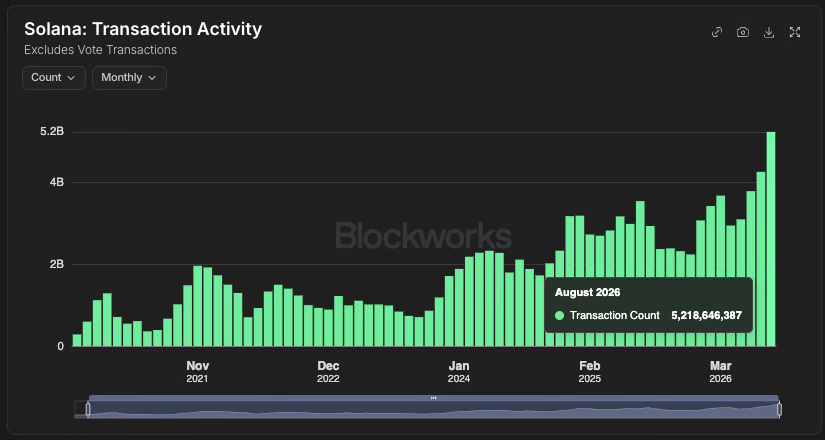Viewport: 825px width, 440px height.
Task: Download the chart data icon
Action: [x=769, y=33]
